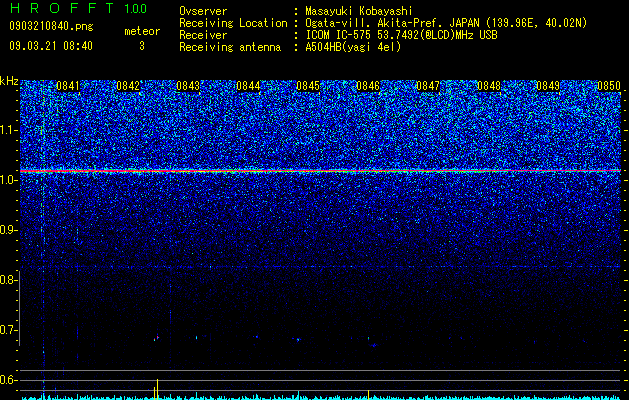Click the 0844 time marker
The width and height of the screenshot is (629, 400).
[x=248, y=86]
